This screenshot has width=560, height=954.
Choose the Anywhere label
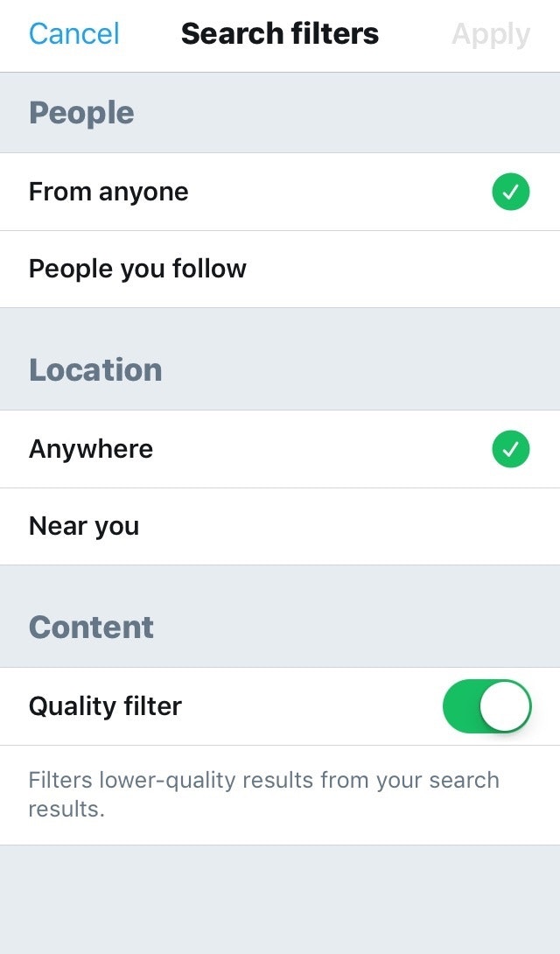pyautogui.click(x=91, y=449)
